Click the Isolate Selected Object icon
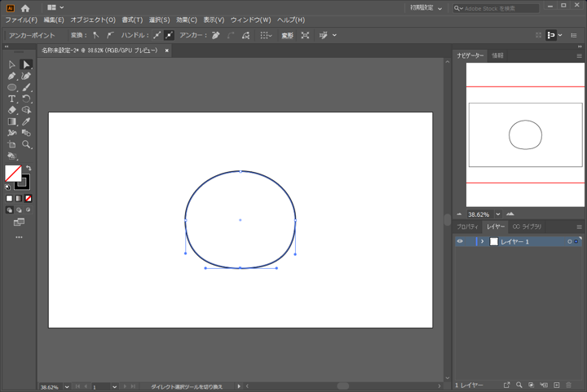Screen dimensions: 587x392 305,35
